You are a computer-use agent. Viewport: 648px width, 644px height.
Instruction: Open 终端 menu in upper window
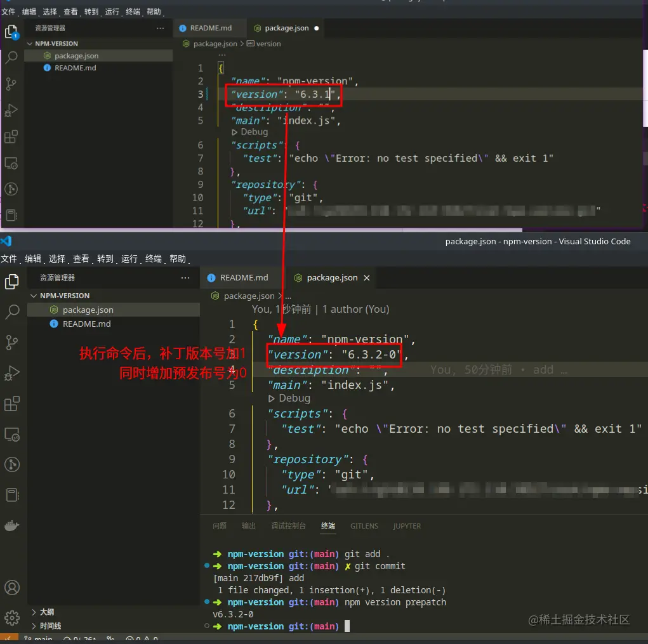click(133, 11)
